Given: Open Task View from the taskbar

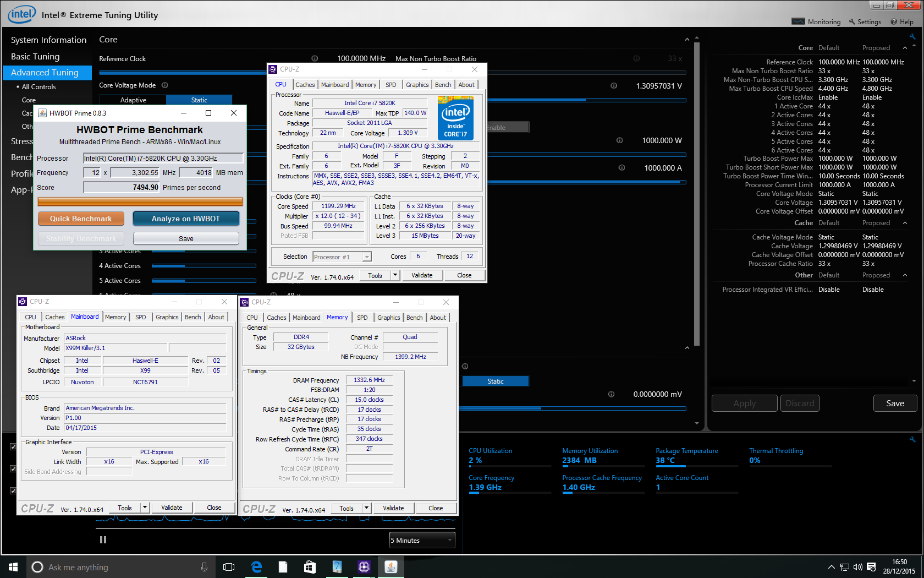Looking at the screenshot, I should click(x=229, y=567).
